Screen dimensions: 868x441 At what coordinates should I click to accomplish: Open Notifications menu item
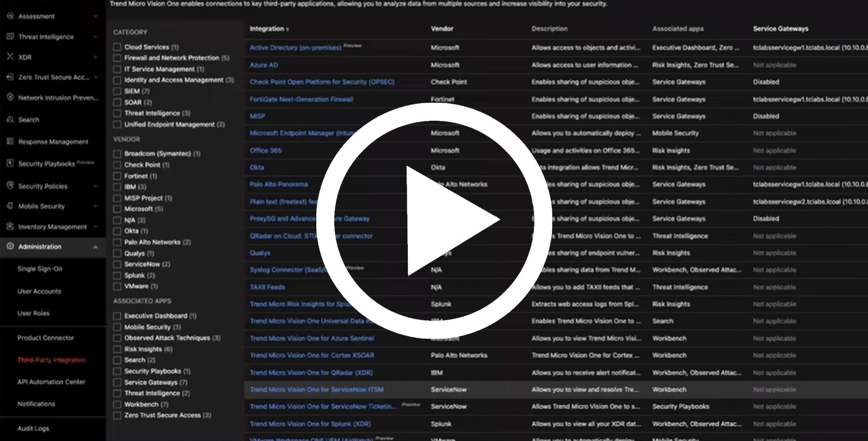coord(37,404)
